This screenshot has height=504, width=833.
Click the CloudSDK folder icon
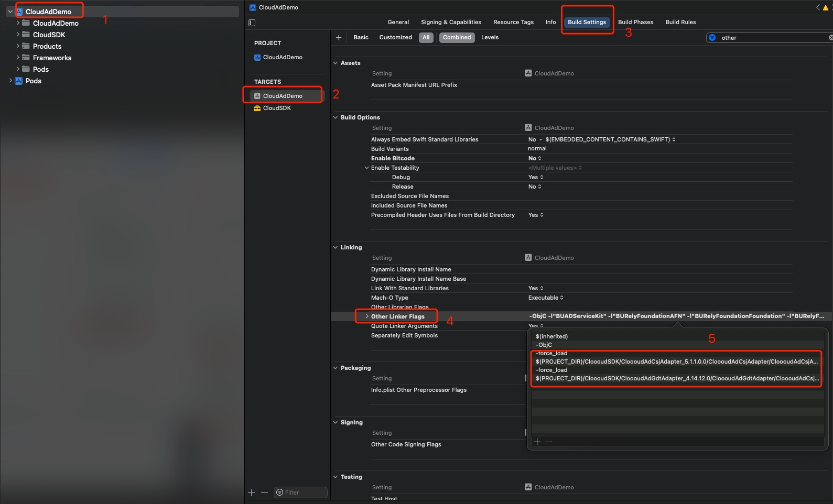pos(26,35)
